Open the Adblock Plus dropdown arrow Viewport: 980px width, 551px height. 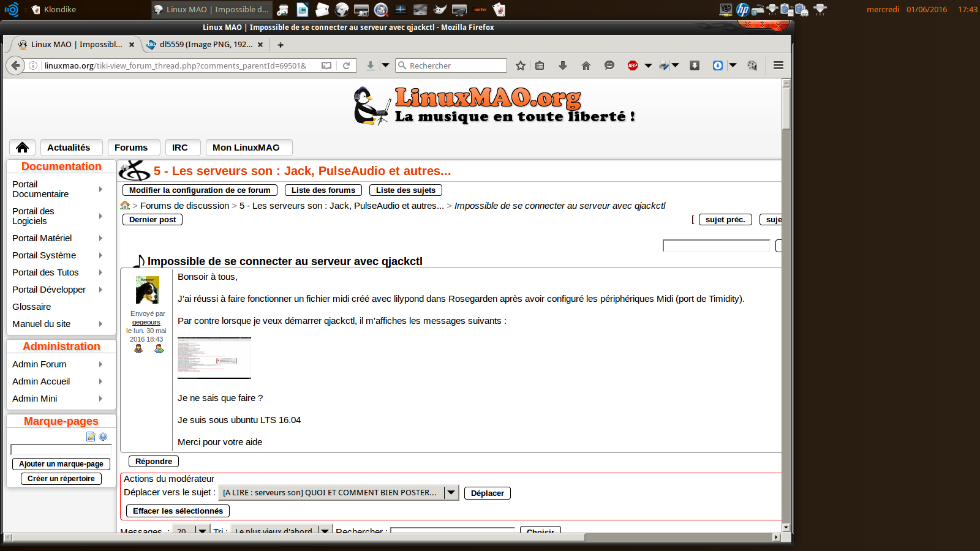pyautogui.click(x=648, y=66)
